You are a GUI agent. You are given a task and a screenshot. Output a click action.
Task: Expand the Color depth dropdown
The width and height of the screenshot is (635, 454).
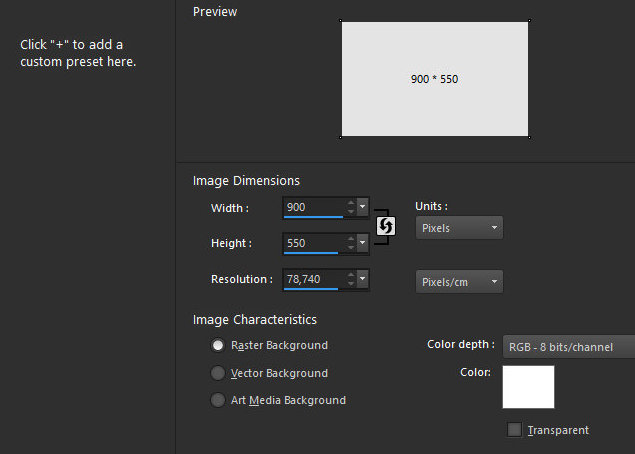pyautogui.click(x=568, y=346)
